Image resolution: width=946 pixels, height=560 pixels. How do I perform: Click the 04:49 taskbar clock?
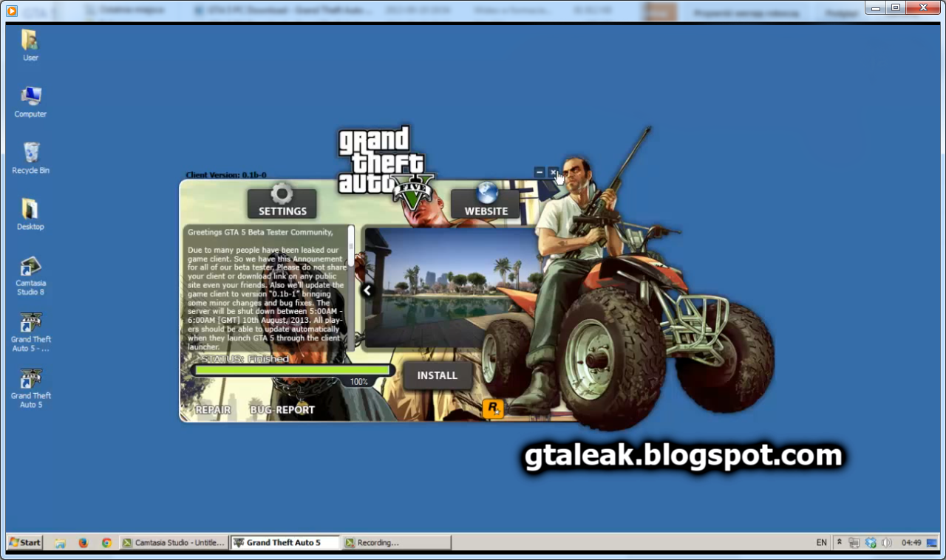(911, 542)
